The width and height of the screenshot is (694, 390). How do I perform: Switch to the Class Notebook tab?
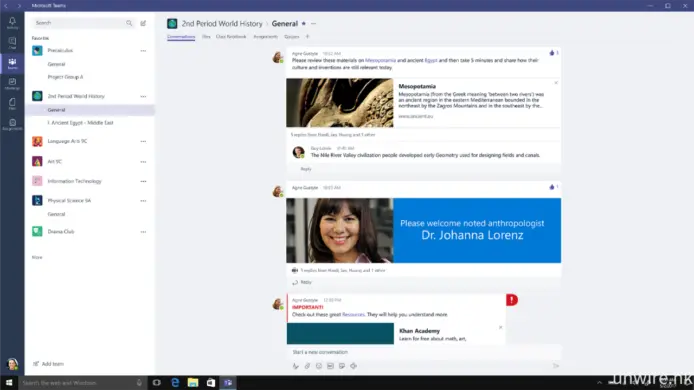[231, 37]
